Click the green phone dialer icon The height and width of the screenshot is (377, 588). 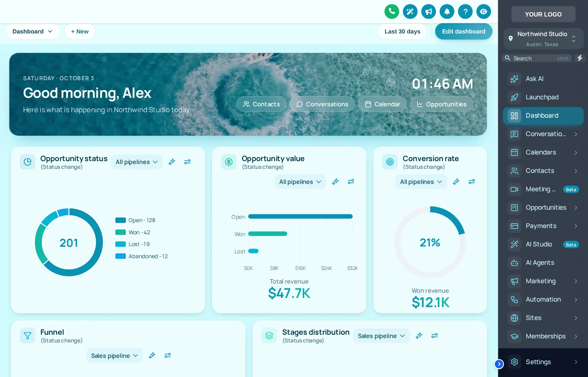click(x=392, y=11)
